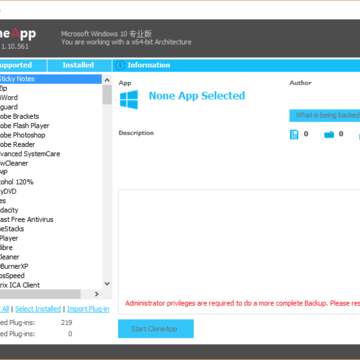Click the folders count folder icon
The image size is (360, 360).
coord(329,134)
